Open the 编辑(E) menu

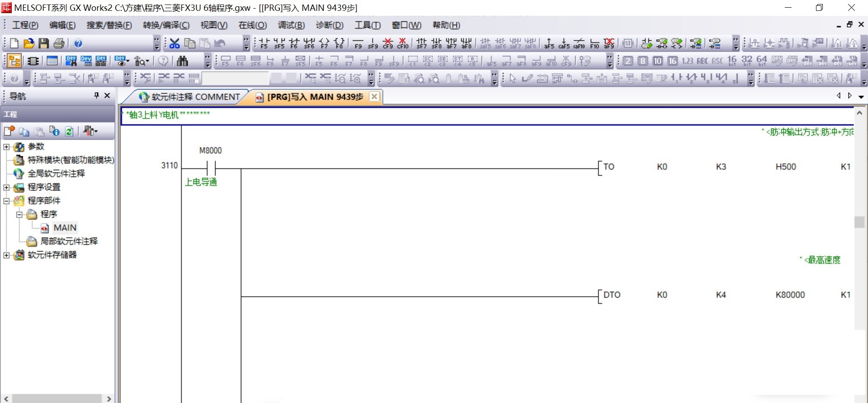[62, 25]
